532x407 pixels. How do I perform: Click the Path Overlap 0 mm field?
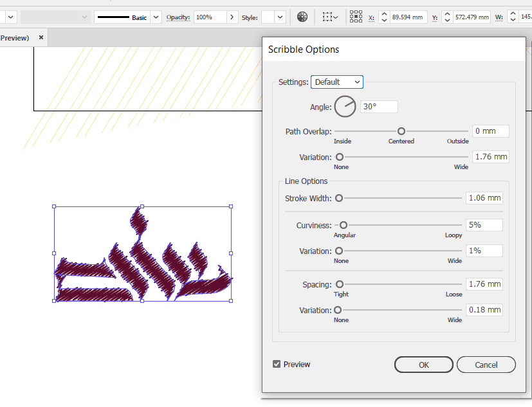click(x=491, y=131)
